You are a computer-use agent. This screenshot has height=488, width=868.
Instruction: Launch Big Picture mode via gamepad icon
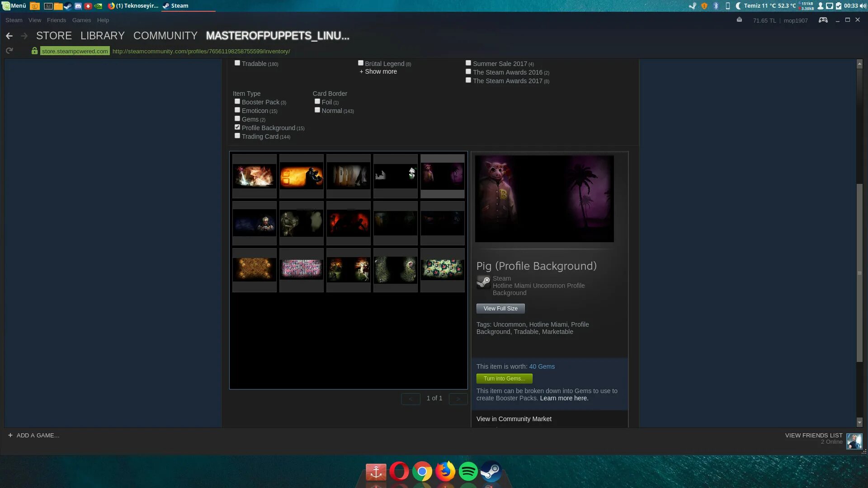coord(823,20)
